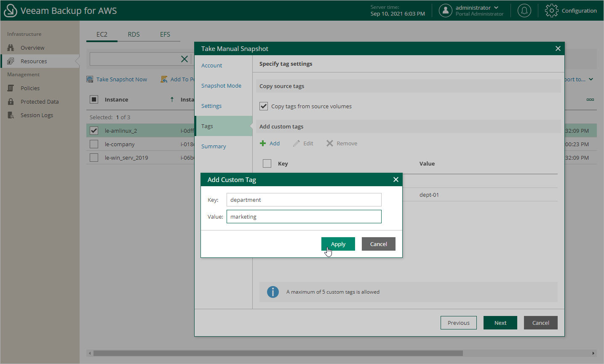Click inside the Value input field

click(304, 217)
